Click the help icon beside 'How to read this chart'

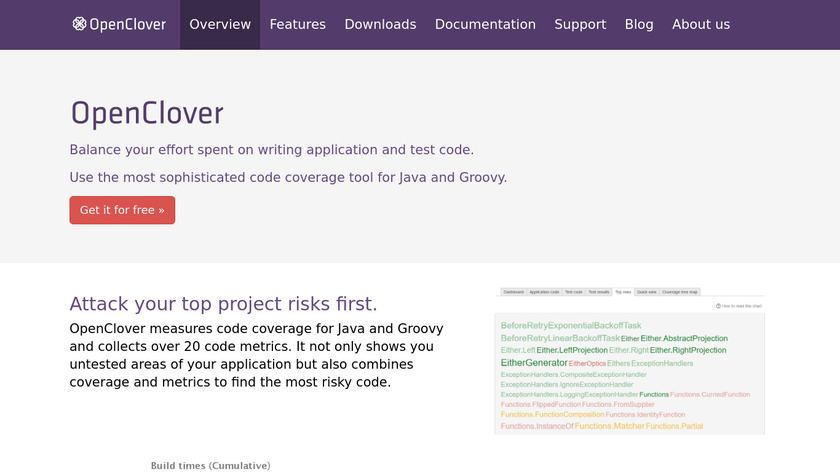(x=718, y=305)
